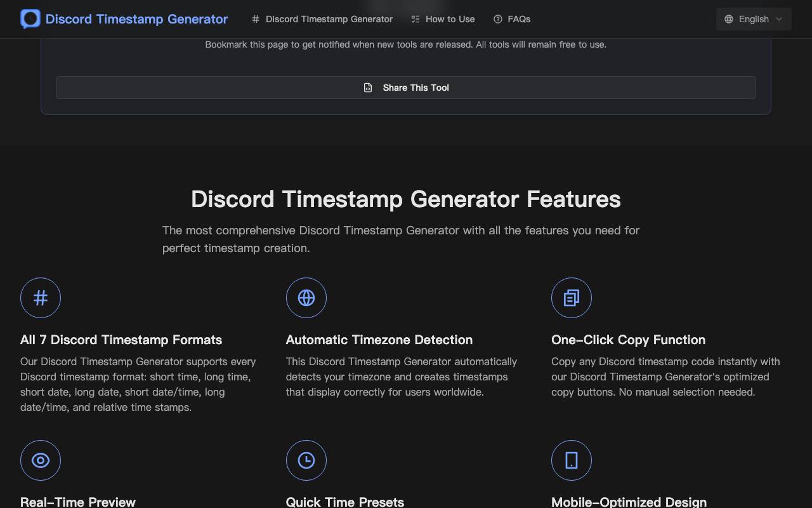The height and width of the screenshot is (508, 812).
Task: Select the All 7 Discord Timestamp Formats heading
Action: pos(121,340)
